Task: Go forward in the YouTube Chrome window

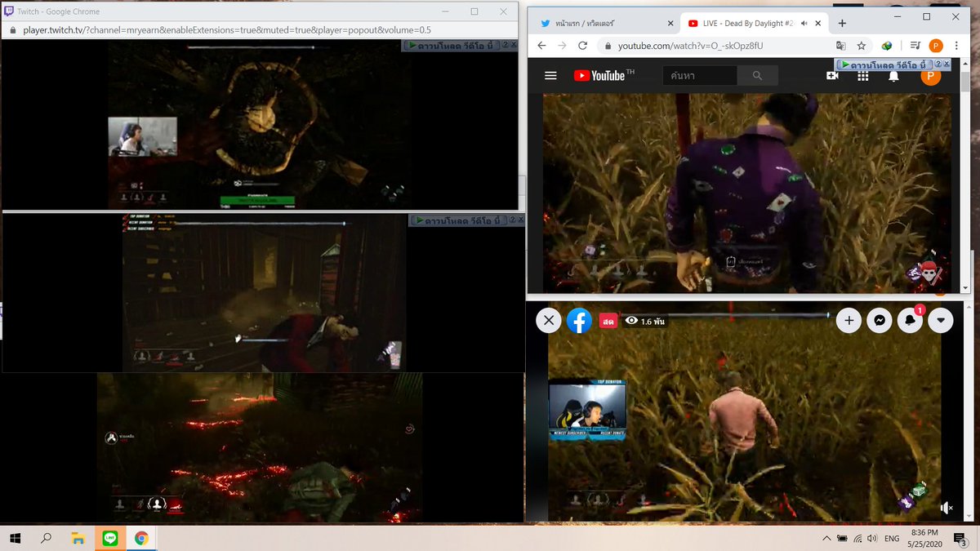Action: [x=562, y=46]
